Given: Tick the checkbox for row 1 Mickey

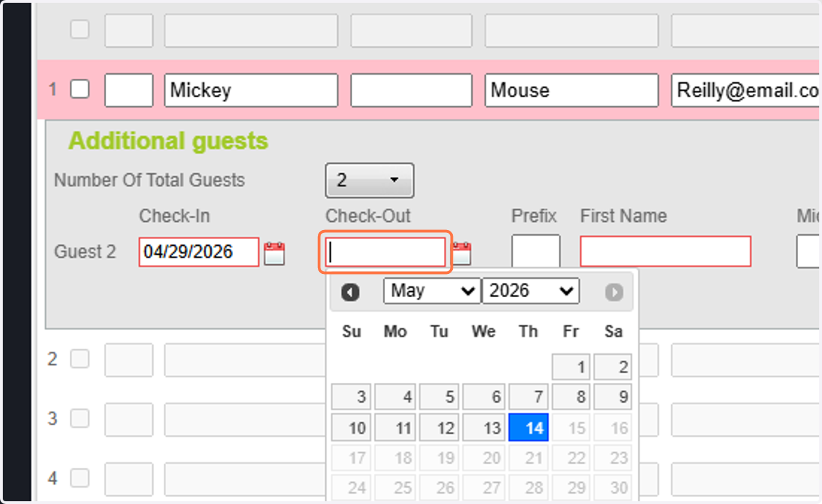Looking at the screenshot, I should coord(80,89).
